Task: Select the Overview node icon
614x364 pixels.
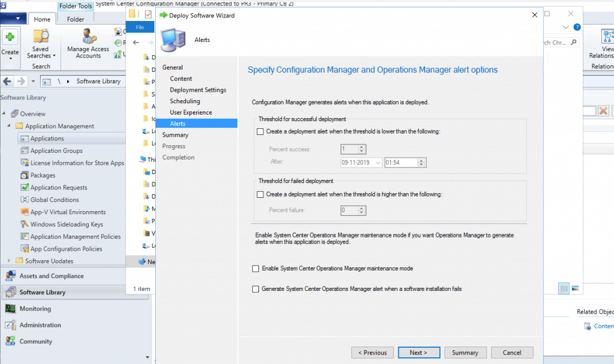Action: pos(14,113)
